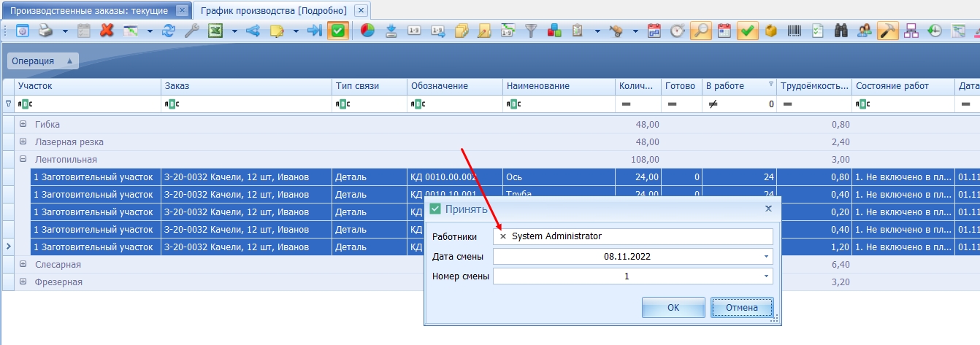Image resolution: width=980 pixels, height=345 pixels.
Task: Click the colored cubes icon
Action: (x=554, y=31)
